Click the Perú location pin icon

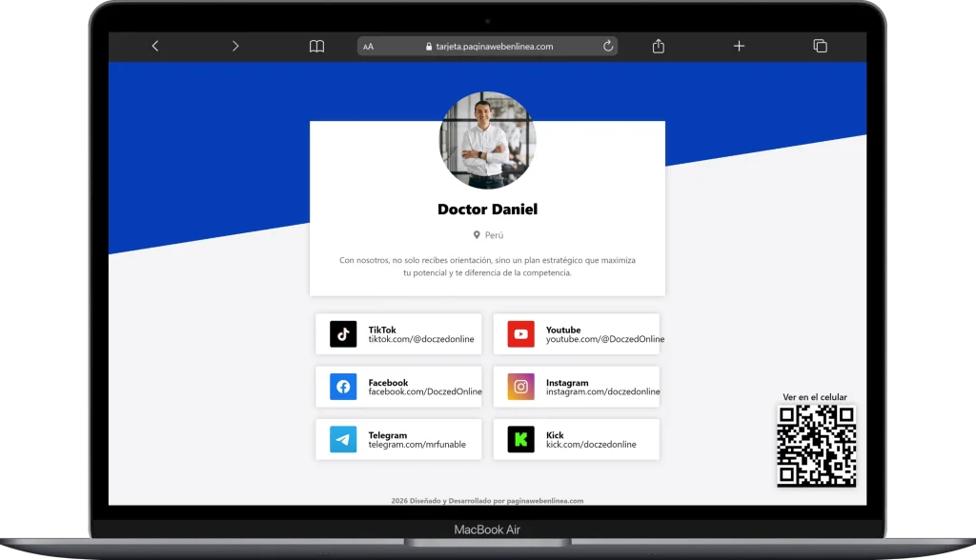point(477,235)
